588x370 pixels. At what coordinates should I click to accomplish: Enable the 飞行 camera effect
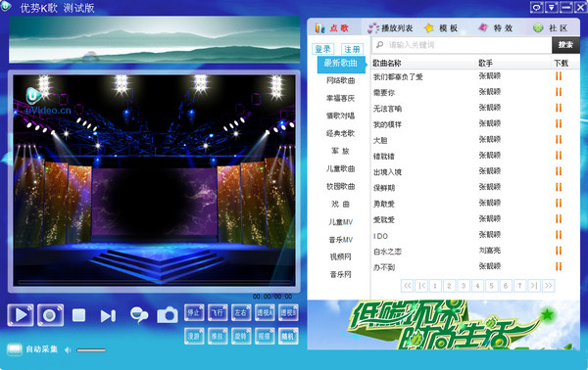click(x=218, y=312)
